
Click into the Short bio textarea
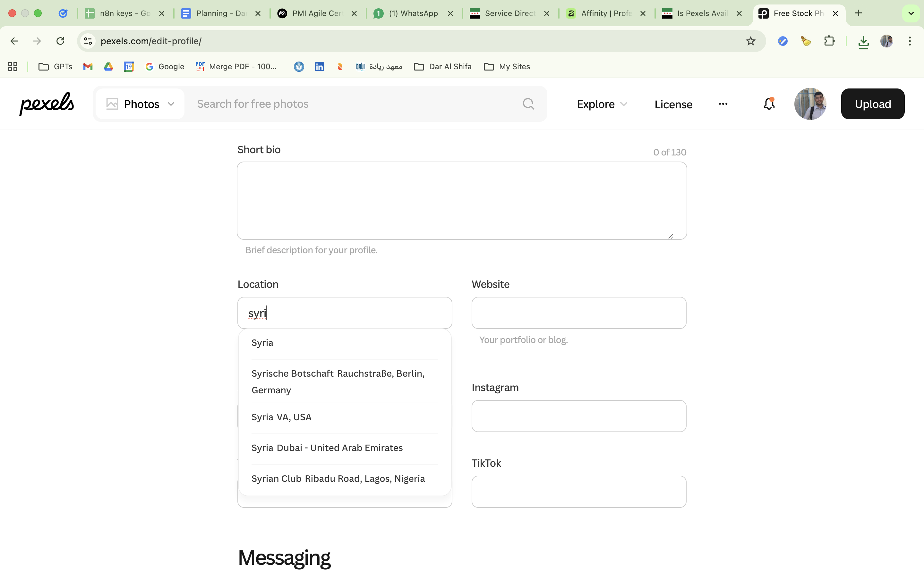(x=461, y=200)
